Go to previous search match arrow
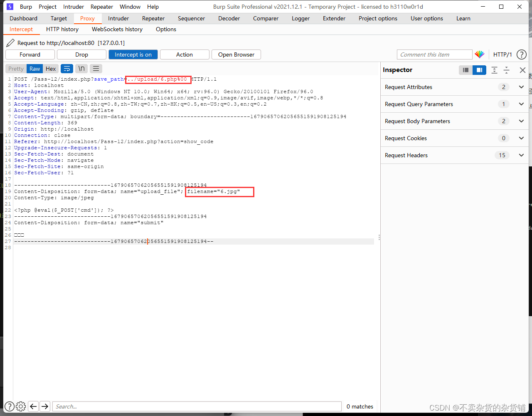 [x=34, y=406]
